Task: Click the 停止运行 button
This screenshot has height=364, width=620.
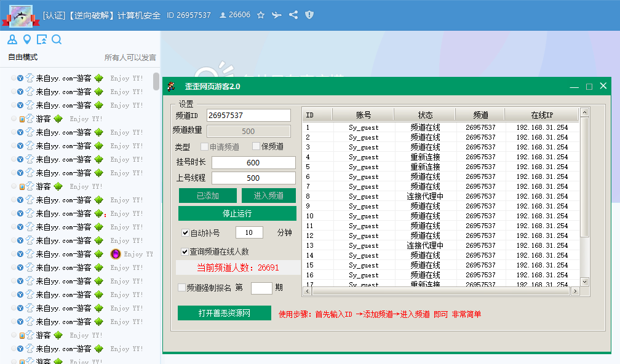Action: [x=237, y=213]
